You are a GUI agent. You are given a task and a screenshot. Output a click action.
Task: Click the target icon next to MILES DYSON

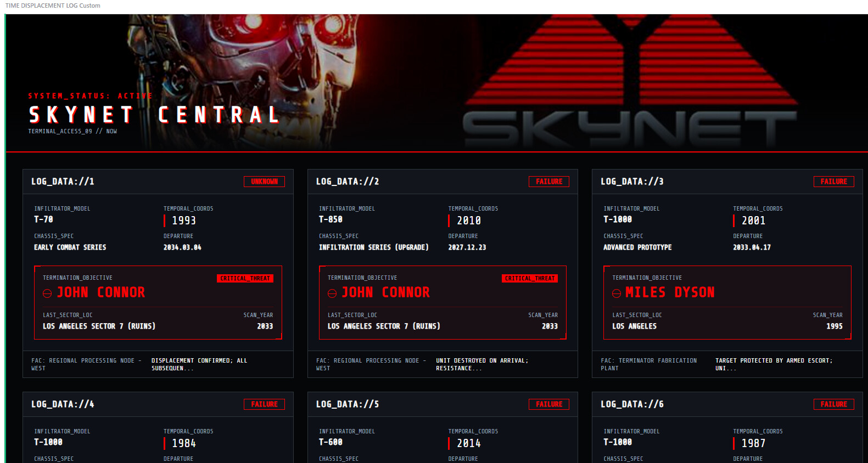[x=617, y=293]
